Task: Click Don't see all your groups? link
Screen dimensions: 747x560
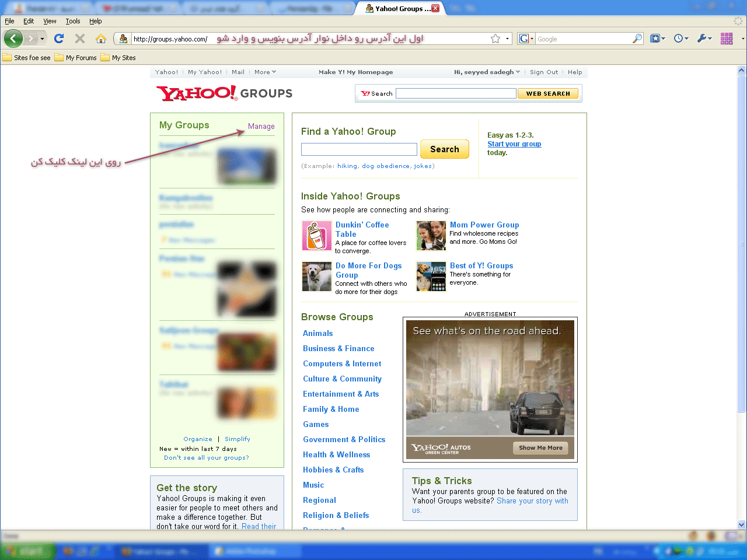Action: click(207, 458)
